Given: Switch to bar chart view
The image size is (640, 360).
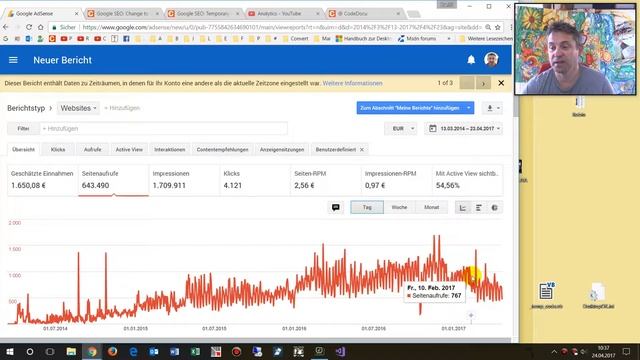Looking at the screenshot, I should (x=478, y=208).
